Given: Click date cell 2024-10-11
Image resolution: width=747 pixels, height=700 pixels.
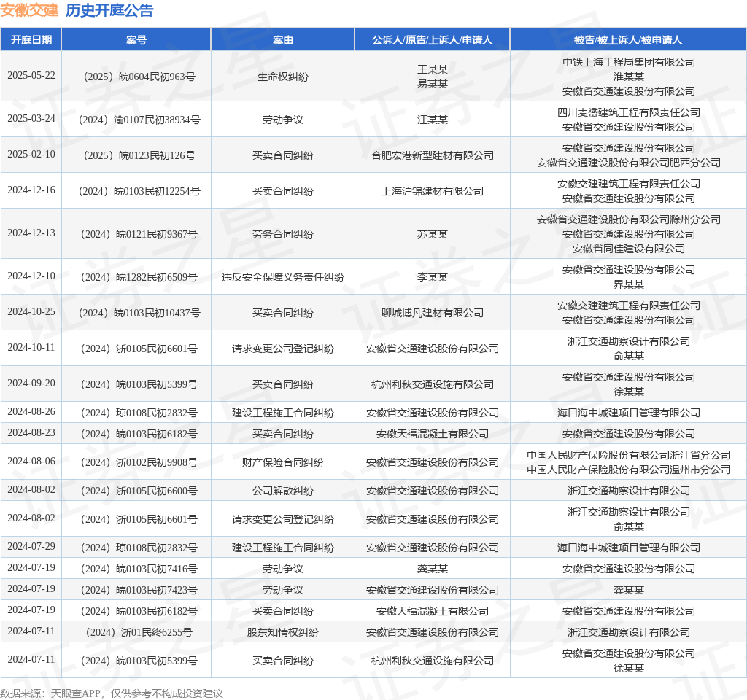Looking at the screenshot, I should [x=31, y=348].
